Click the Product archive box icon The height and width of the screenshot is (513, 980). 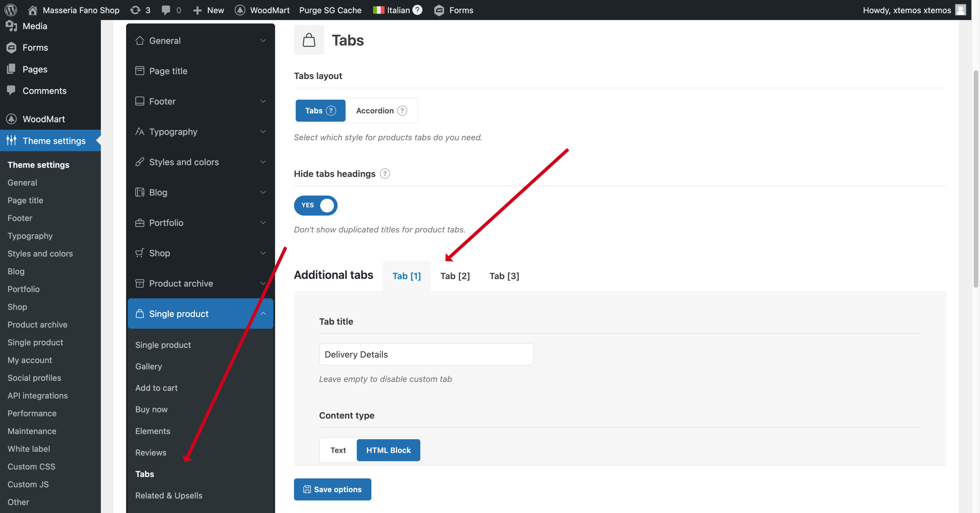(140, 283)
